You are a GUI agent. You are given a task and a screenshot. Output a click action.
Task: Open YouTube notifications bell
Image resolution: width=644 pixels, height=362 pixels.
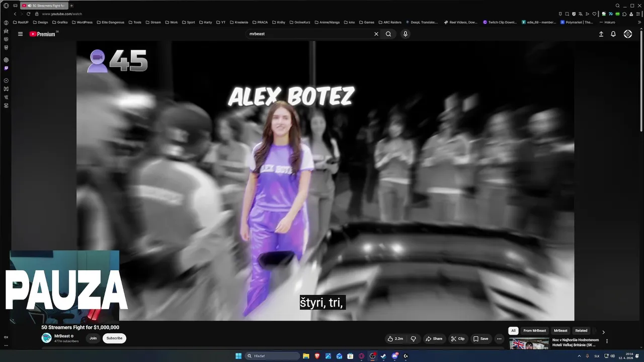613,34
